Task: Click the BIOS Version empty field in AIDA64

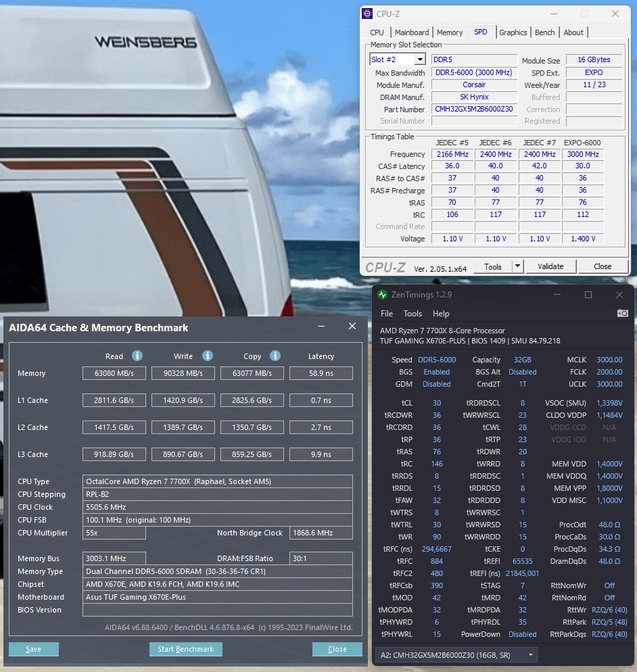Action: (x=218, y=610)
